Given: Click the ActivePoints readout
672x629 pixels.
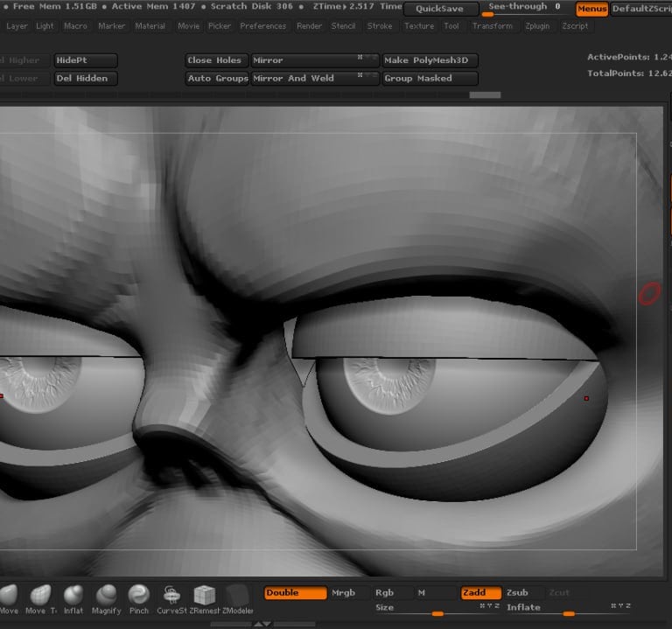Looking at the screenshot, I should (629, 57).
